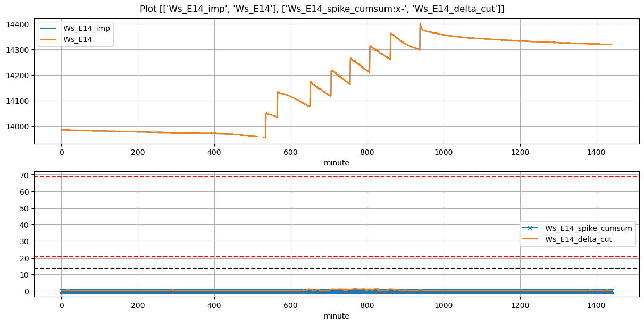Click the 800 tick on bottom x-axis

tap(367, 305)
